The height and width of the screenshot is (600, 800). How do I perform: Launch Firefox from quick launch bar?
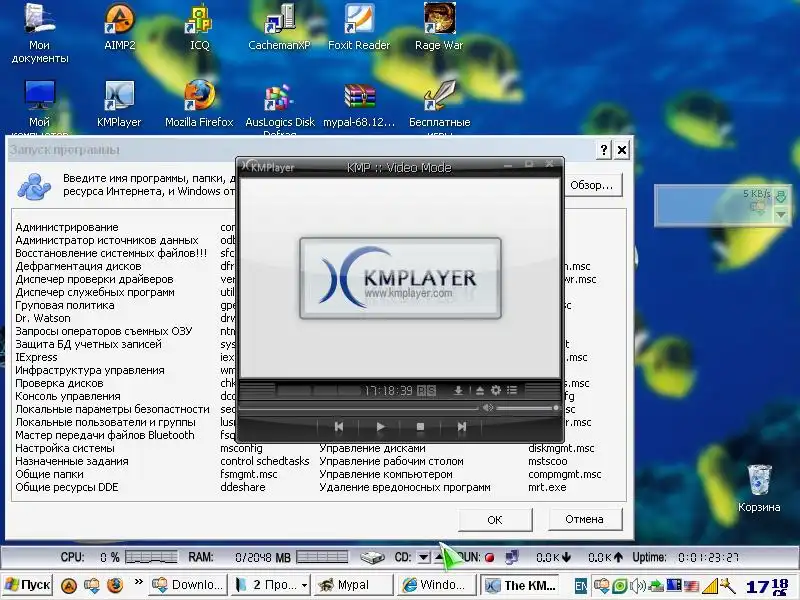point(115,585)
